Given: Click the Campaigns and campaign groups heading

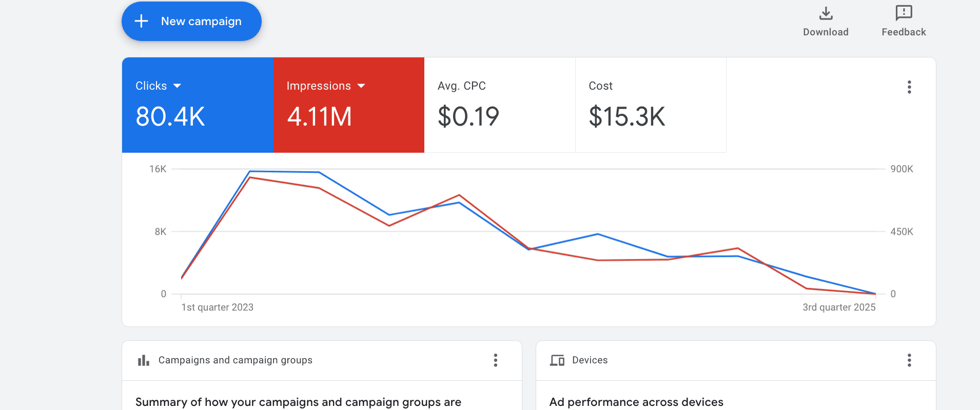Looking at the screenshot, I should (x=236, y=360).
